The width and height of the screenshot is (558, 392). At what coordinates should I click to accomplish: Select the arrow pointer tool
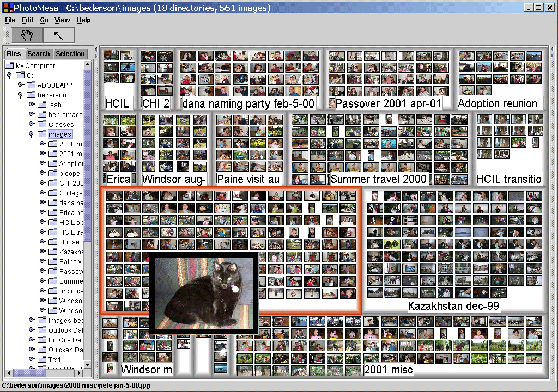pos(58,35)
